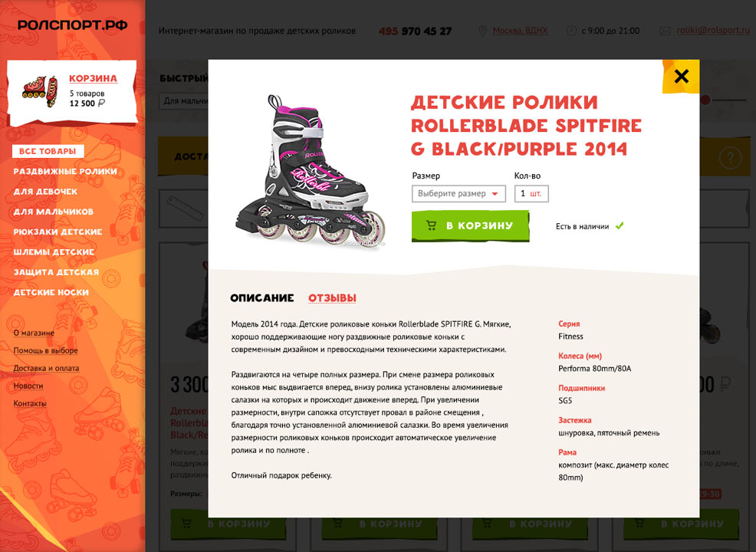The width and height of the screenshot is (756, 552).
Task: Open the Выберите размер dropdown
Action: click(x=459, y=194)
